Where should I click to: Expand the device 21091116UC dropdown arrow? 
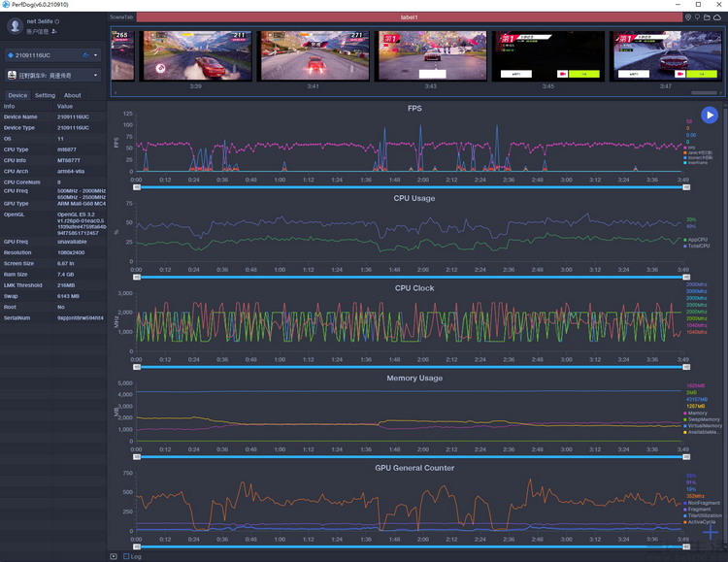(96, 55)
